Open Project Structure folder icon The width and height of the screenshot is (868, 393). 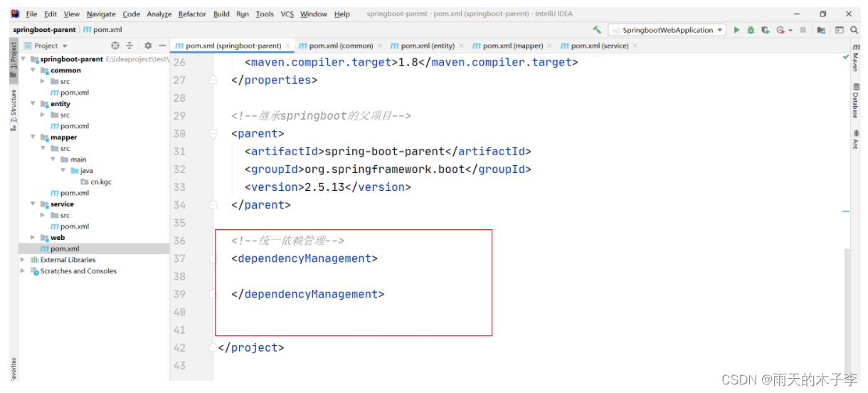coord(821,30)
